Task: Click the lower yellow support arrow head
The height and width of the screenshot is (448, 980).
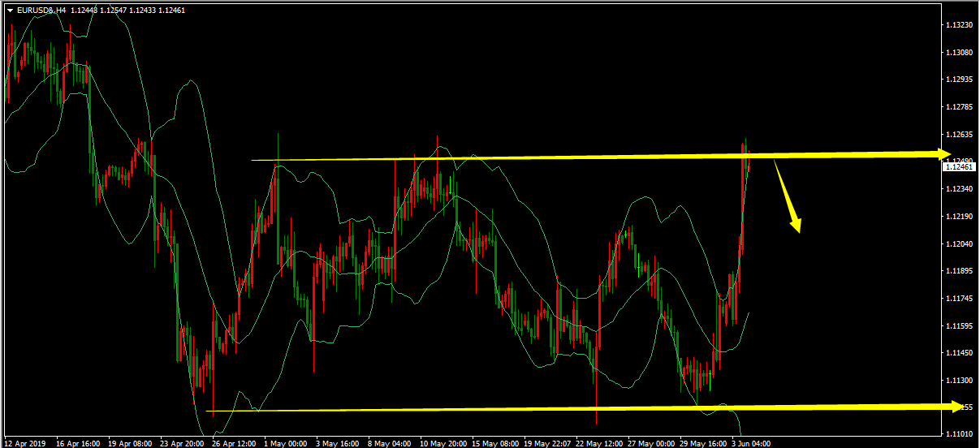Action: pyautogui.click(x=955, y=407)
